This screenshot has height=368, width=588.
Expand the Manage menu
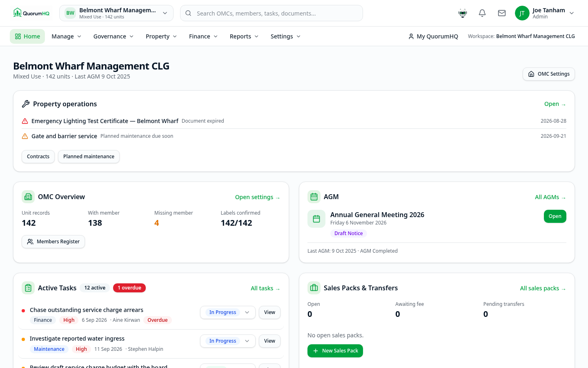pyautogui.click(x=67, y=36)
